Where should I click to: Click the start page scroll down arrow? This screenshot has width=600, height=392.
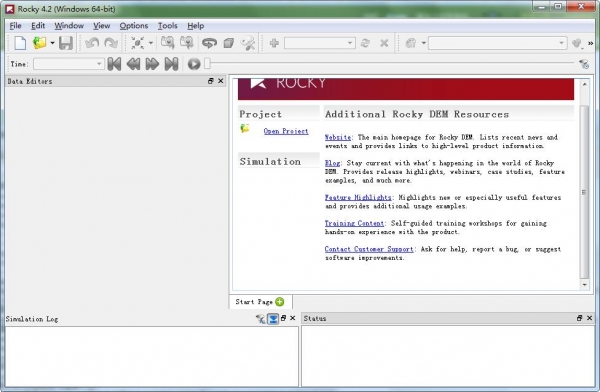(584, 284)
